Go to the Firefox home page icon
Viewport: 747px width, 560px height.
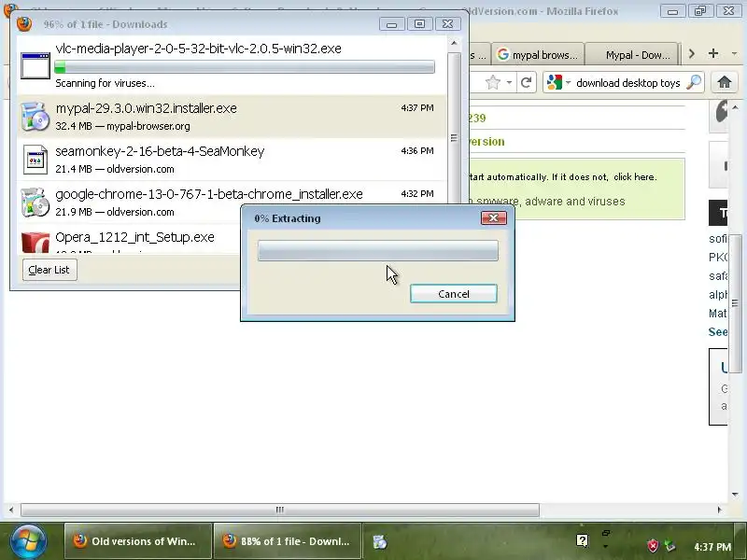[725, 82]
